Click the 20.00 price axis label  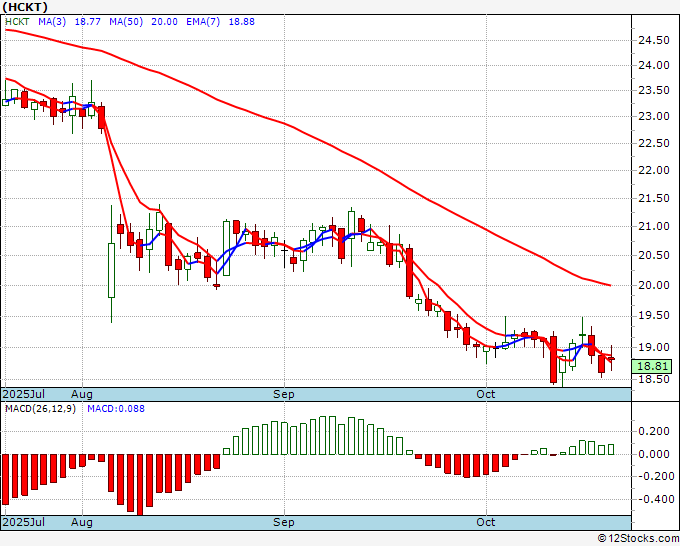654,285
